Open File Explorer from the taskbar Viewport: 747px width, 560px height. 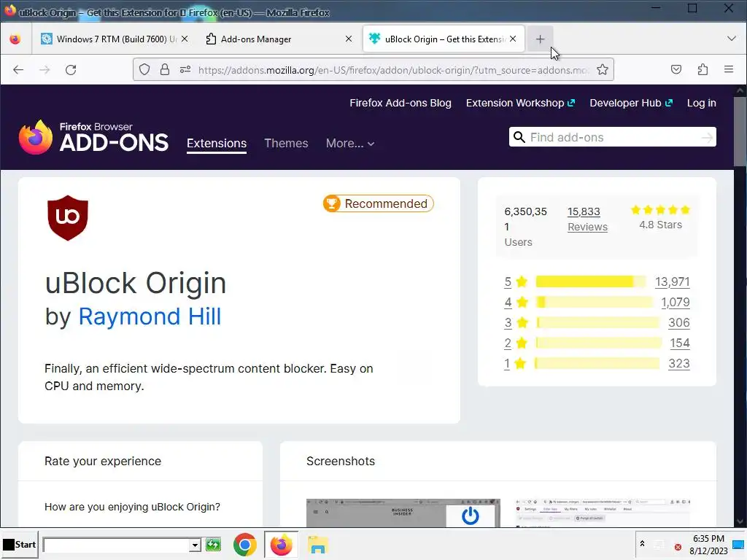click(318, 545)
